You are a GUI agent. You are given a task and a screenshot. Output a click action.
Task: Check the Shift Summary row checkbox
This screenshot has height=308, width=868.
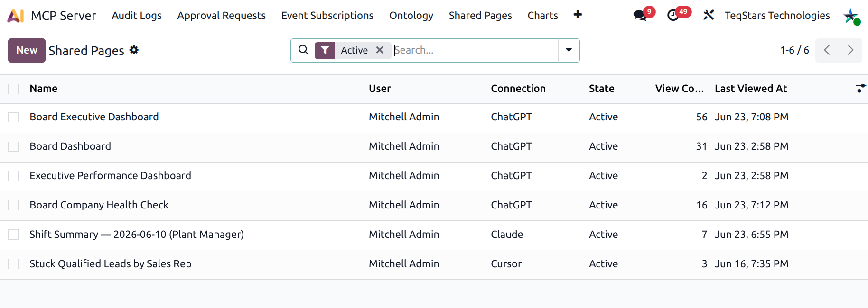point(13,235)
